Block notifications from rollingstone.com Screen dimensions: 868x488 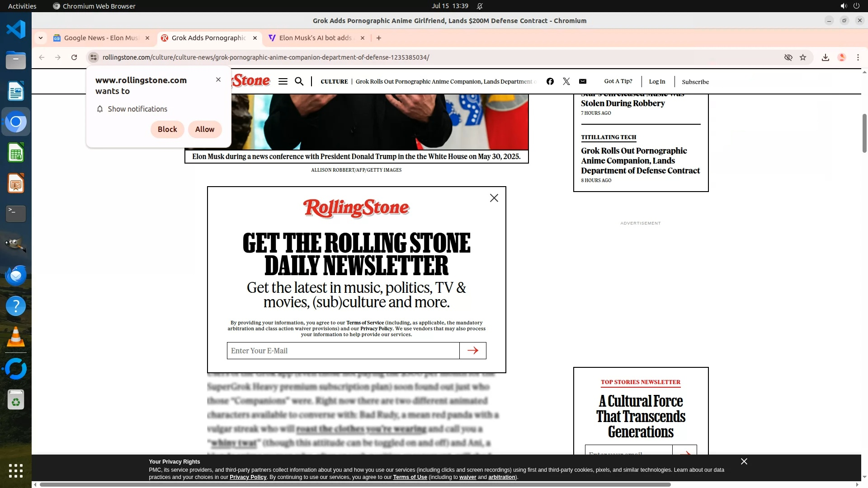[x=167, y=129]
